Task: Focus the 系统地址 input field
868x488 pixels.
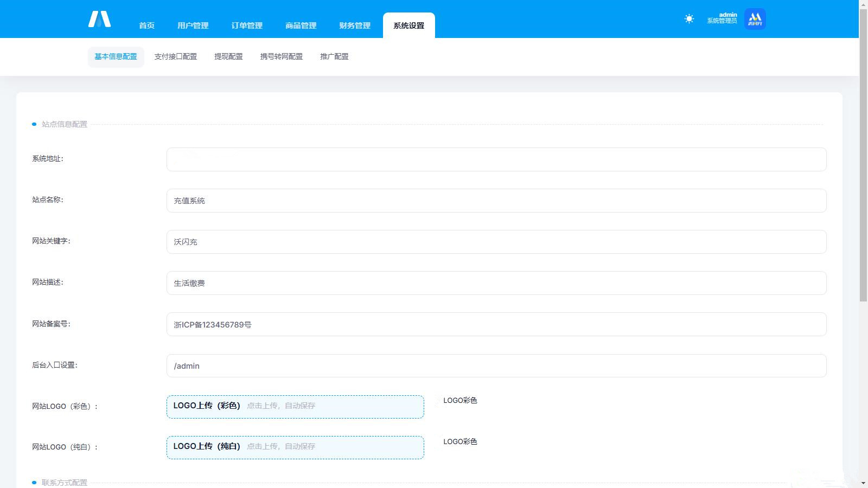Action: click(x=496, y=159)
